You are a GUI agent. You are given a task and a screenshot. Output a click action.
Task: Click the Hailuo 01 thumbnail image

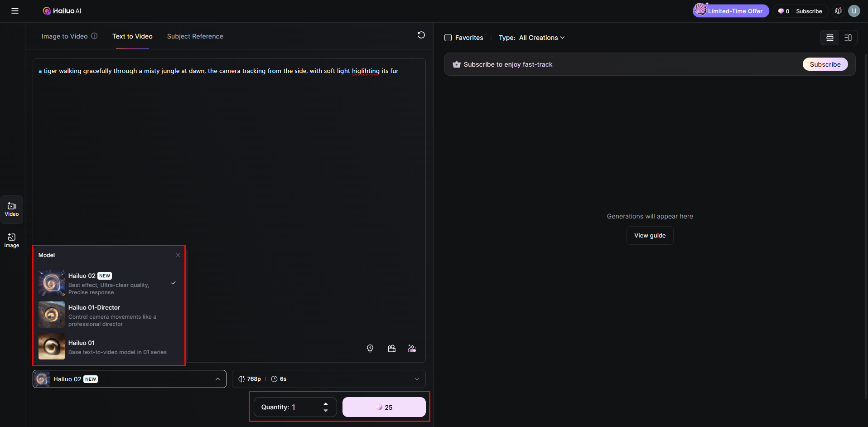coord(52,346)
